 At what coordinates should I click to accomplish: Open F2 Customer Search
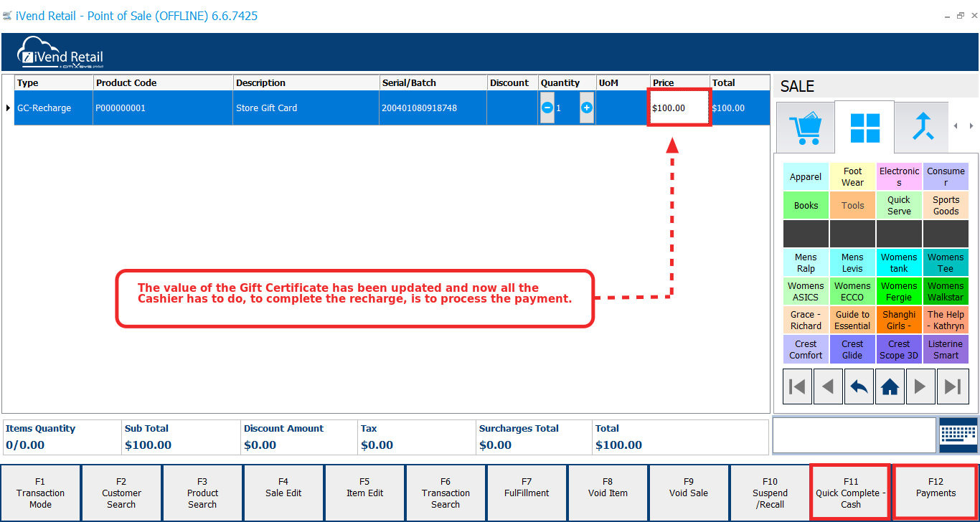[121, 493]
